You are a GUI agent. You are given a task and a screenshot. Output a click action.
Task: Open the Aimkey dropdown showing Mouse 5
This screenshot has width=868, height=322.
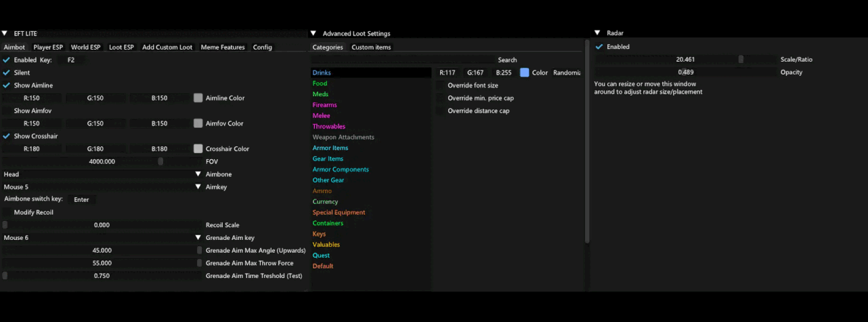[x=102, y=186]
